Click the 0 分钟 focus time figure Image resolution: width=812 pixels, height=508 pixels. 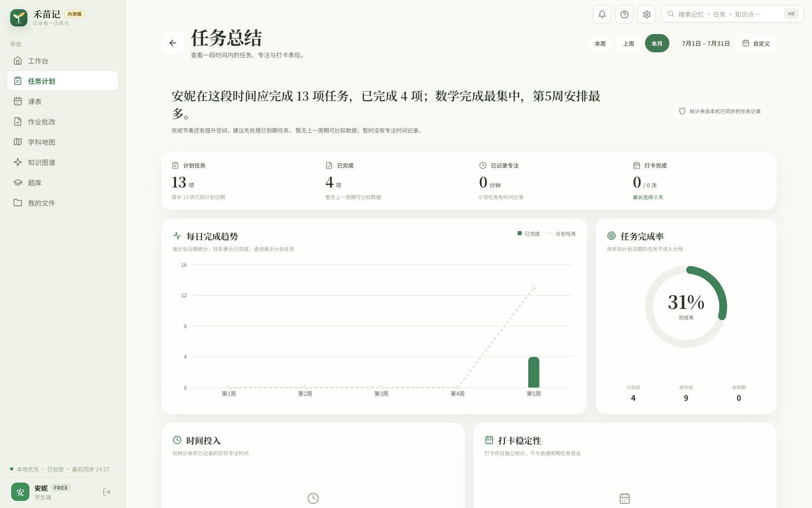(490, 182)
